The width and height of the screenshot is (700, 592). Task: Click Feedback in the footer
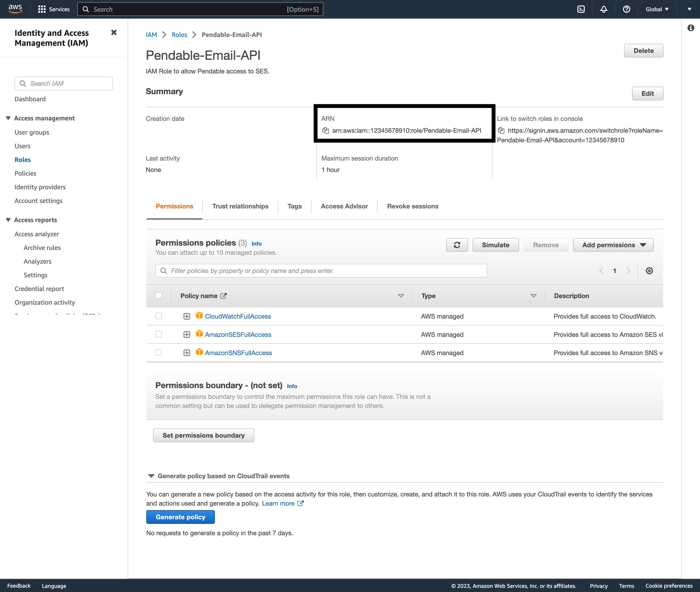click(x=19, y=586)
